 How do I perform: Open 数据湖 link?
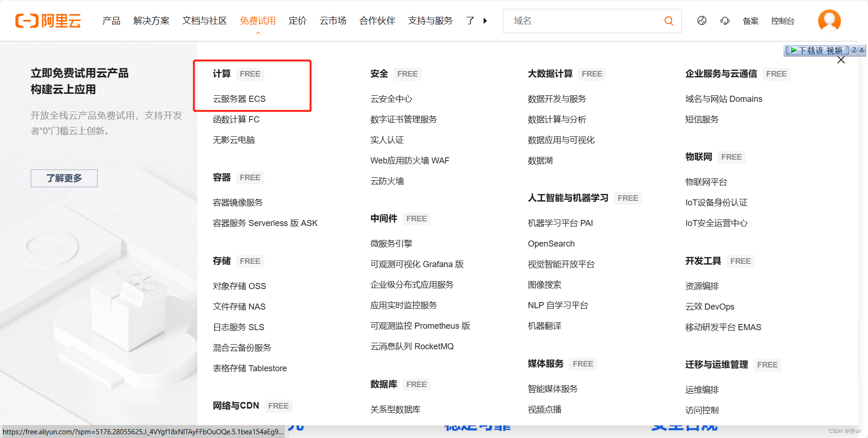pyautogui.click(x=540, y=160)
